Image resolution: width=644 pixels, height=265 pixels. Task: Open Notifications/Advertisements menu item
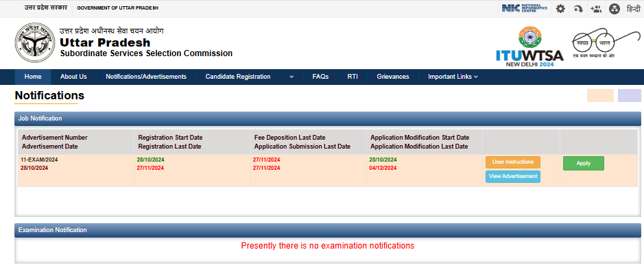pyautogui.click(x=146, y=77)
